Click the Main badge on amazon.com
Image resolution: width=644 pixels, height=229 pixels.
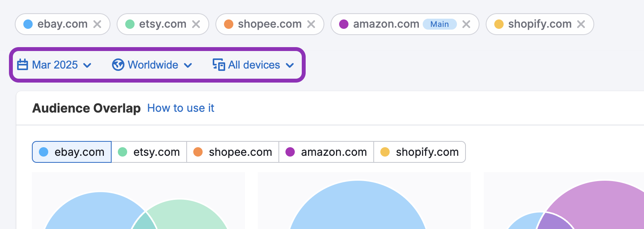439,24
